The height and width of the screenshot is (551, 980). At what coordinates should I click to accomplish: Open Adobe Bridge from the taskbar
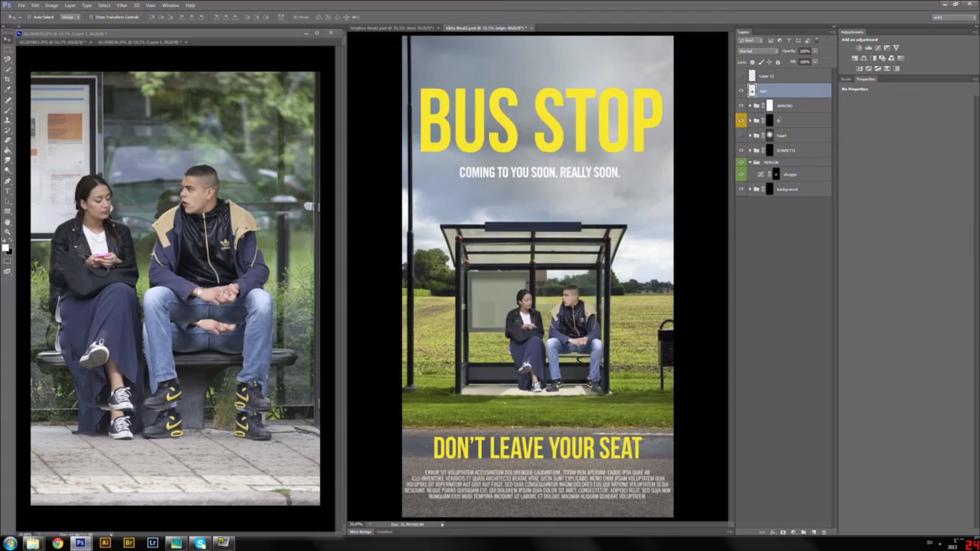(x=129, y=543)
